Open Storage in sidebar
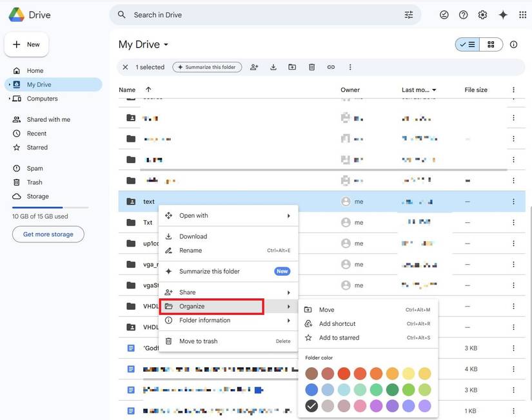The height and width of the screenshot is (420, 532). 53,196
